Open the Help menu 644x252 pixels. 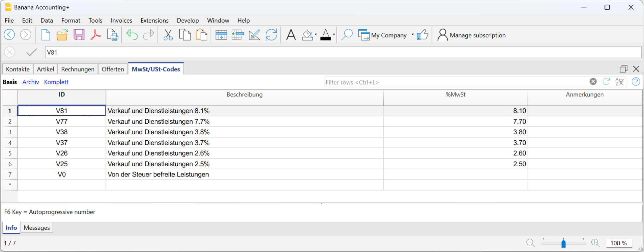click(x=243, y=20)
